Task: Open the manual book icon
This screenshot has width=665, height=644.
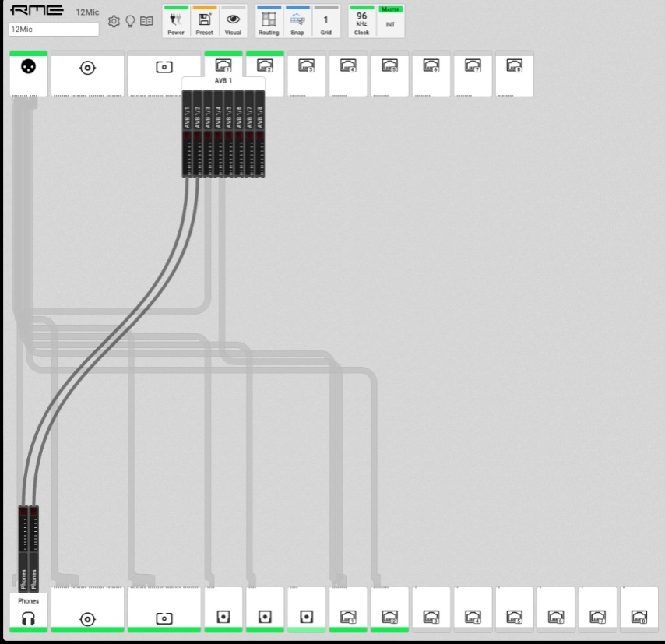Action: pos(146,21)
